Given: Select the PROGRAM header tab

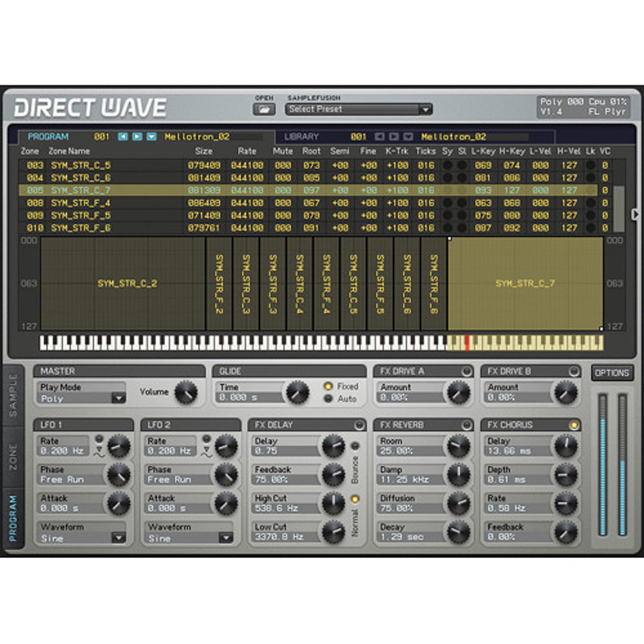Looking at the screenshot, I should coord(48,137).
